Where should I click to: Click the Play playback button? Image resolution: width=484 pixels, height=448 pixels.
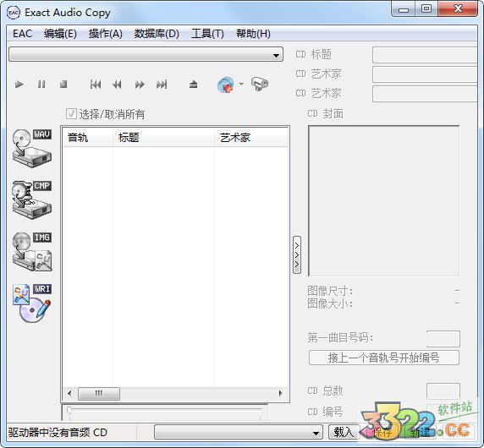[19, 85]
